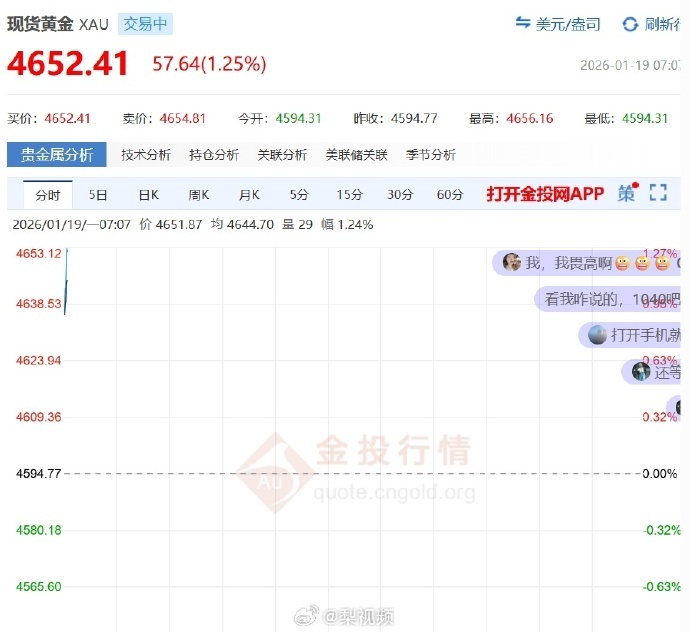Click the fullscreen expand icon
This screenshot has width=690, height=632.
[x=657, y=193]
